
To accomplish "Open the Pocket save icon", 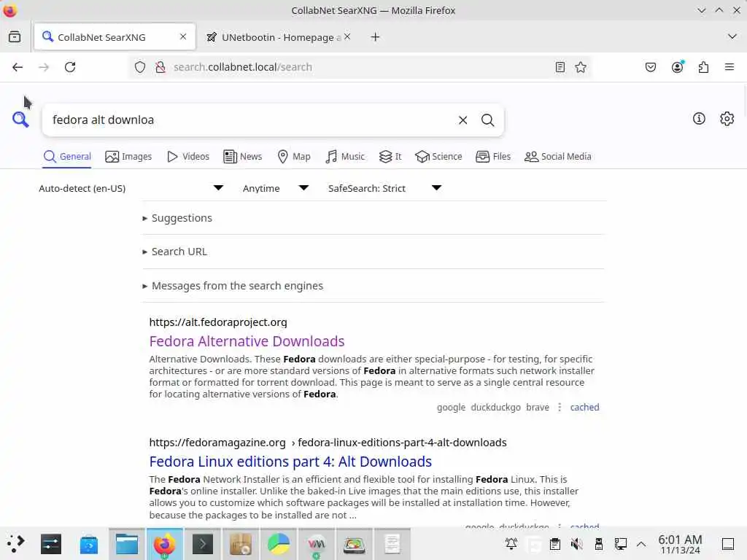I will click(x=650, y=67).
